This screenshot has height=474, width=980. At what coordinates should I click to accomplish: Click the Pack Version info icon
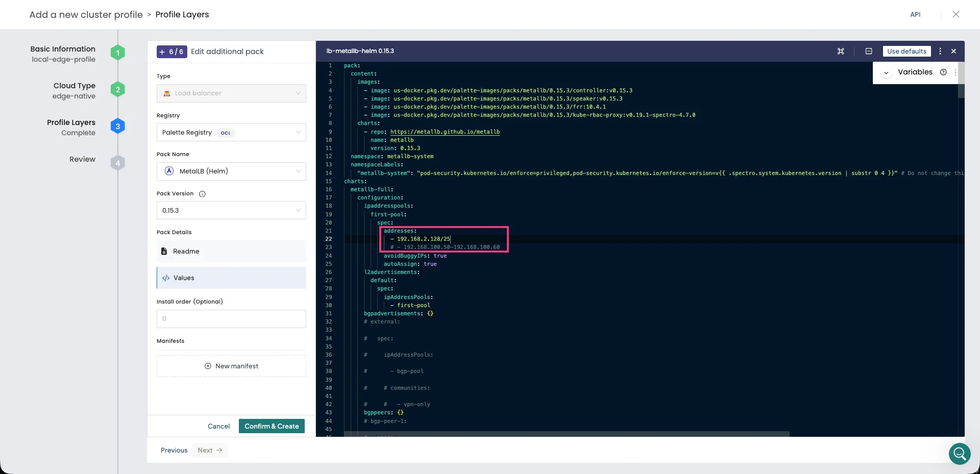point(202,194)
